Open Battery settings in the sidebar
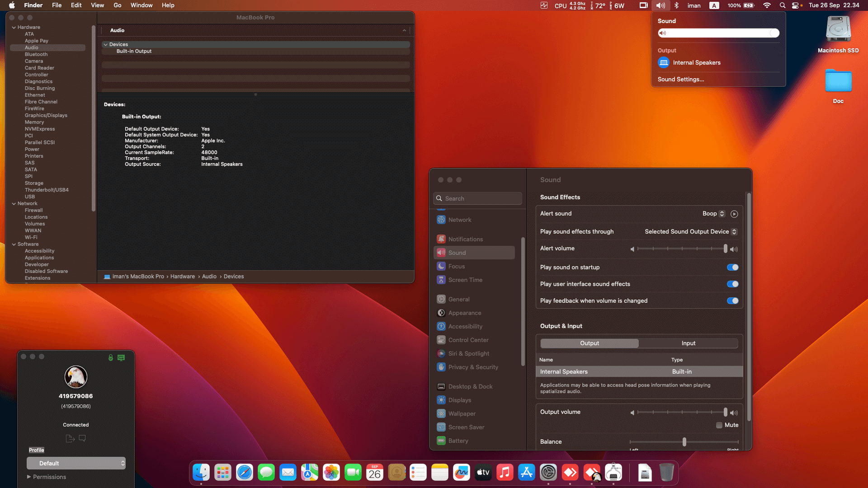868x488 pixels. (458, 441)
